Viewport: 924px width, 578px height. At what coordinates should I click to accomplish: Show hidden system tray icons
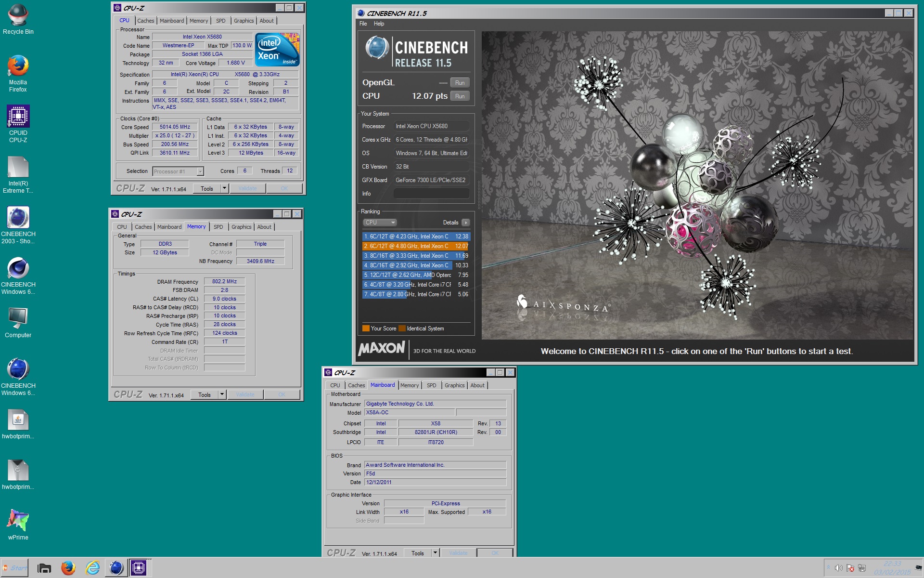click(828, 568)
